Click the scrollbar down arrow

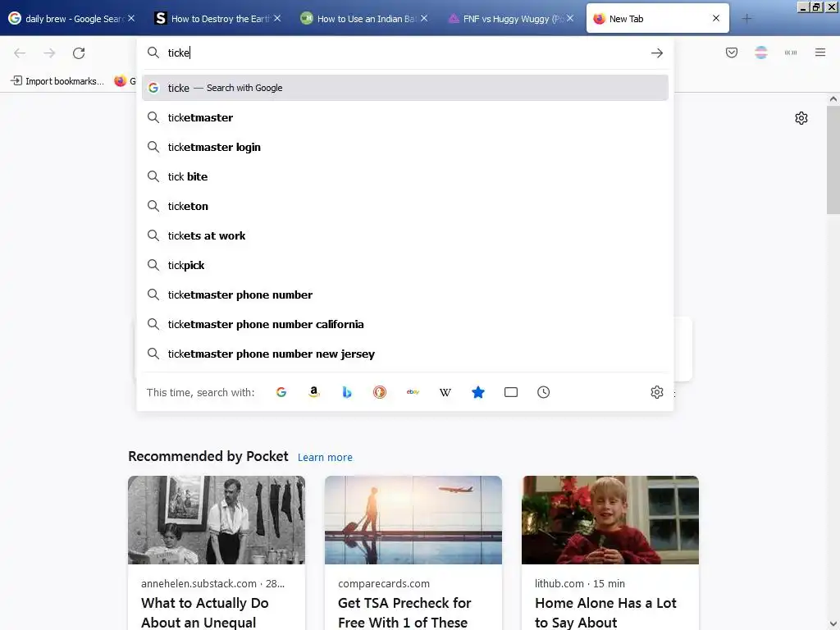tap(833, 624)
